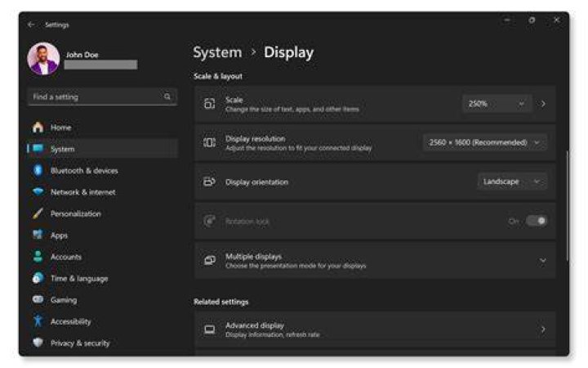588x368 pixels.
Task: Click the Display resolution icon
Action: (210, 142)
